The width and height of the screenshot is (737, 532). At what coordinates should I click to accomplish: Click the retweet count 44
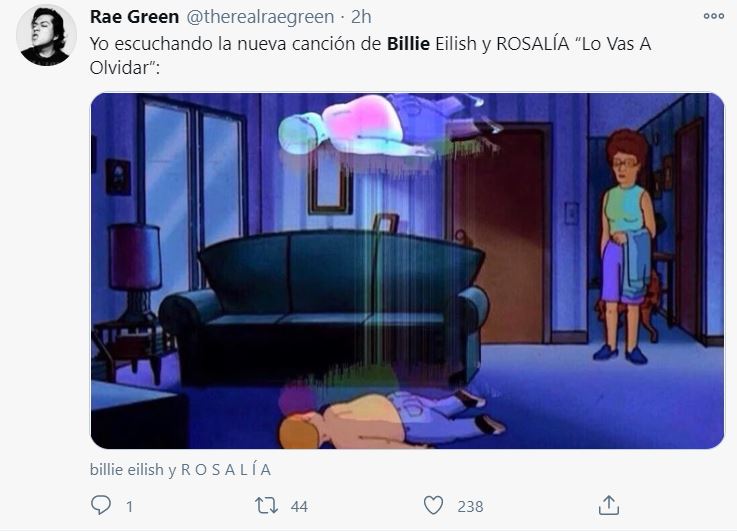(299, 507)
